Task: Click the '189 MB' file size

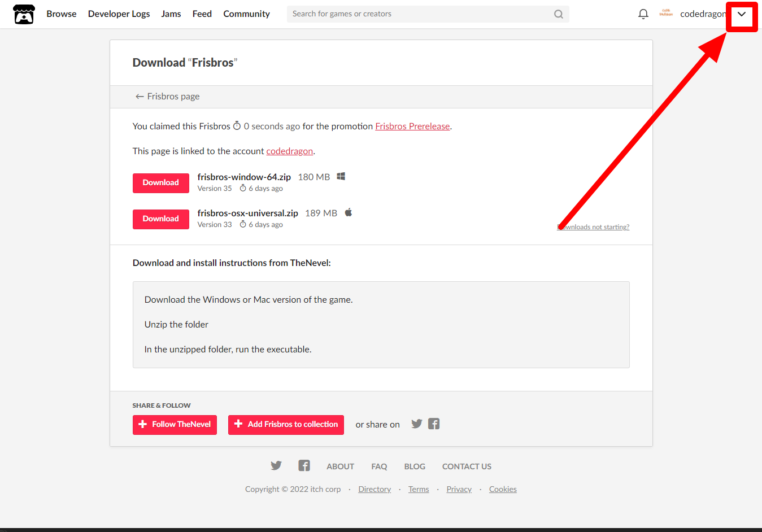Action: pos(321,213)
